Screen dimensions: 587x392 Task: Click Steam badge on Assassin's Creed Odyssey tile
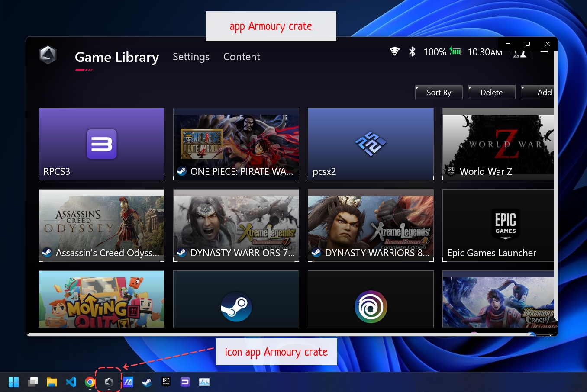coord(47,253)
